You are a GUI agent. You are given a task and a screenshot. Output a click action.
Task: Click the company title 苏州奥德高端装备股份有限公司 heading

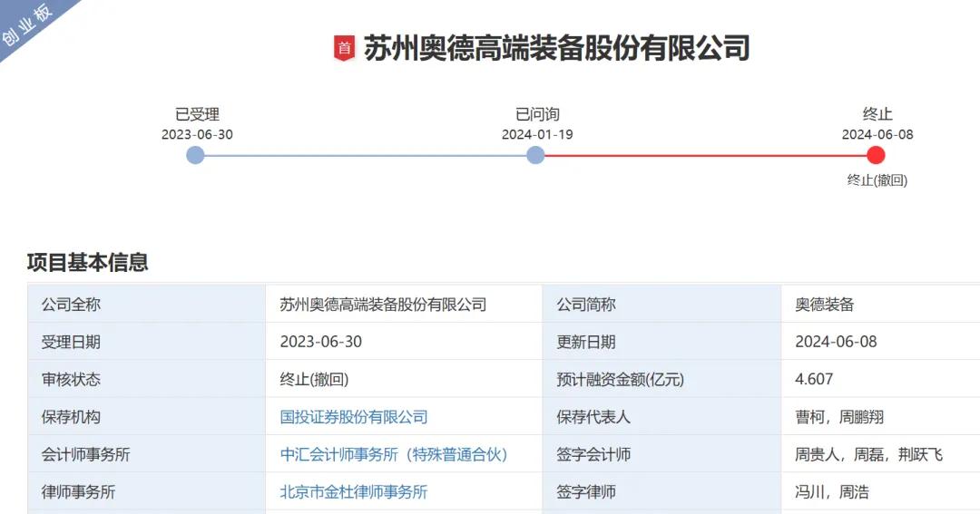(557, 48)
